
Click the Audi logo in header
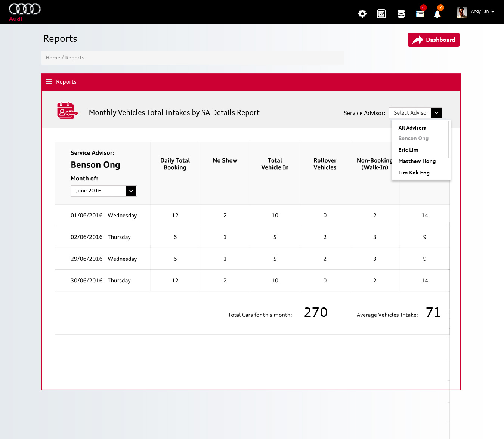[25, 12]
